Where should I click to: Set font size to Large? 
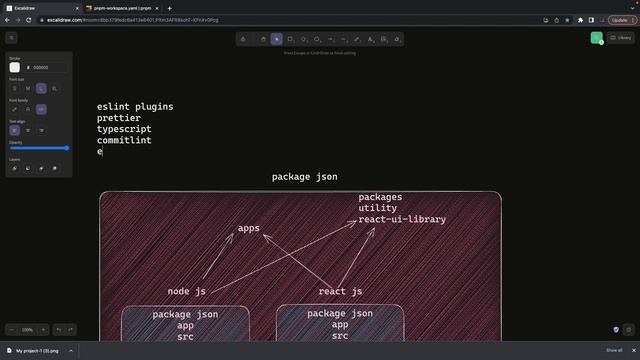(41, 88)
